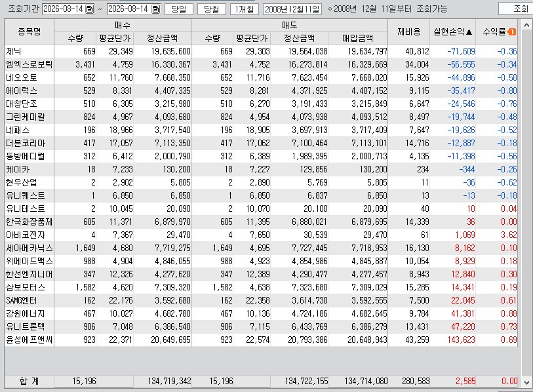Select the 대창단조 row name
The height and width of the screenshot is (392, 533).
22,104
